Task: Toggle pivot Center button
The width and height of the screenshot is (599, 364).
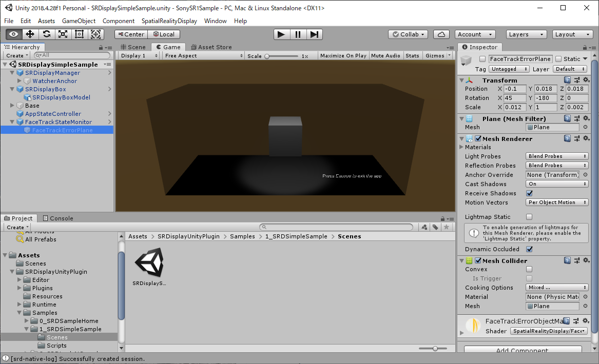Action: [x=131, y=34]
